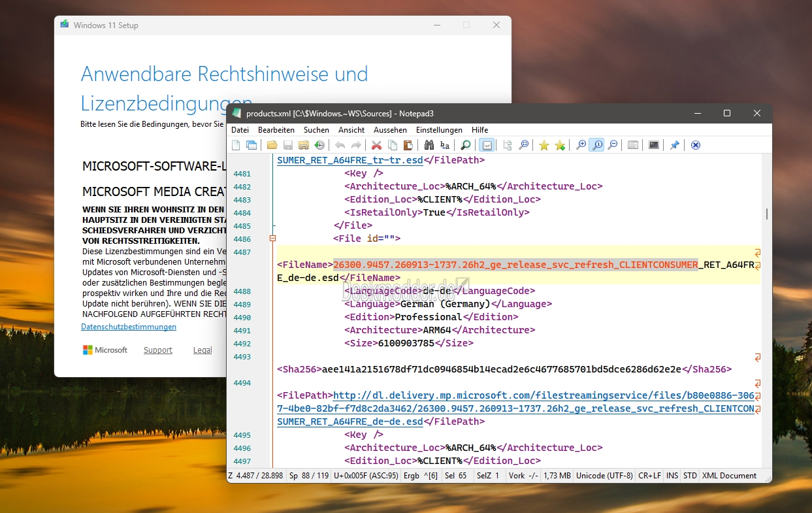Toggle INS mode in status bar
This screenshot has width=812, height=513.
672,476
